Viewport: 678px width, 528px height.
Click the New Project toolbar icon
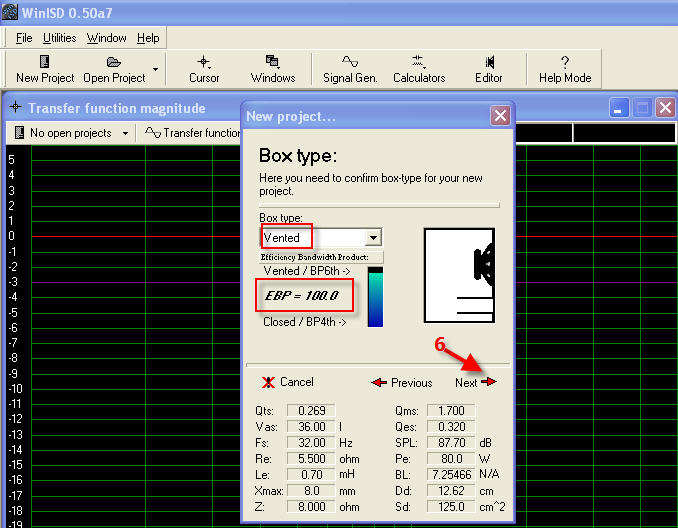click(x=44, y=62)
